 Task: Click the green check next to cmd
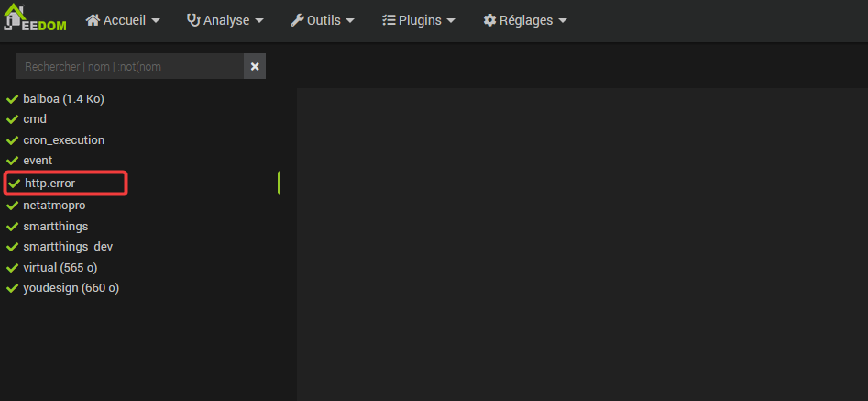click(12, 119)
